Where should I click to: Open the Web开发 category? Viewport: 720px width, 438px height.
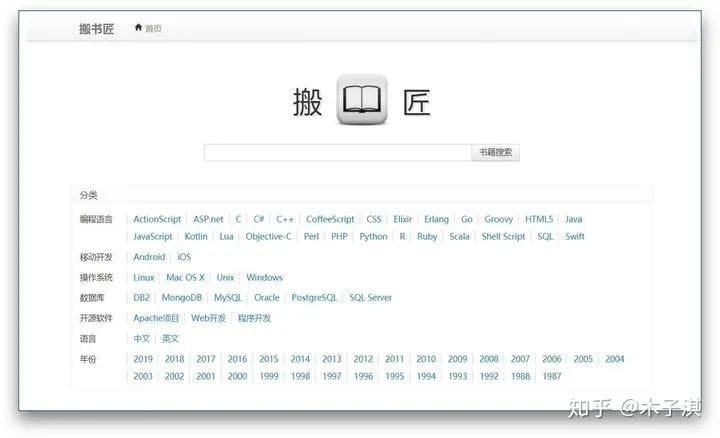point(208,318)
